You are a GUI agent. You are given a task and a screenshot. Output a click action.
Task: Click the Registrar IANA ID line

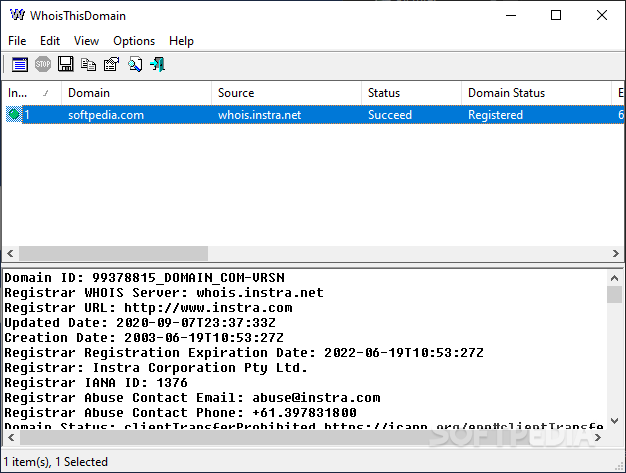96,383
